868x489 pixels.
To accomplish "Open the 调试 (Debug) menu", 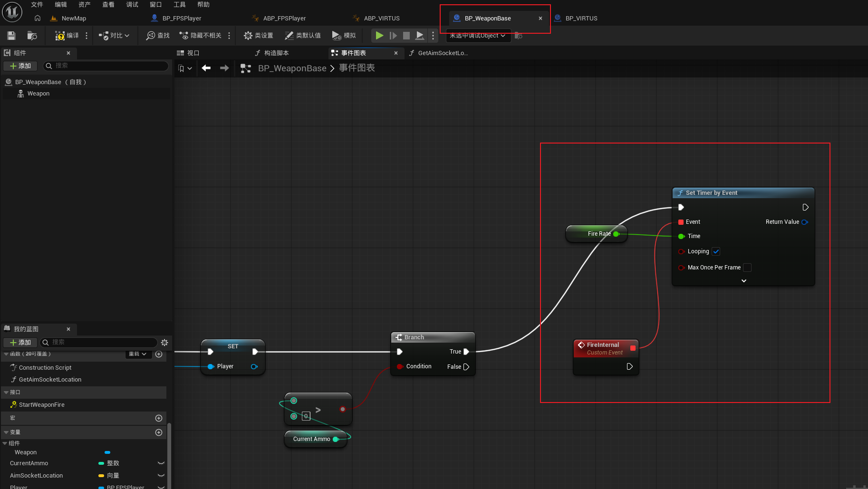I will point(132,5).
